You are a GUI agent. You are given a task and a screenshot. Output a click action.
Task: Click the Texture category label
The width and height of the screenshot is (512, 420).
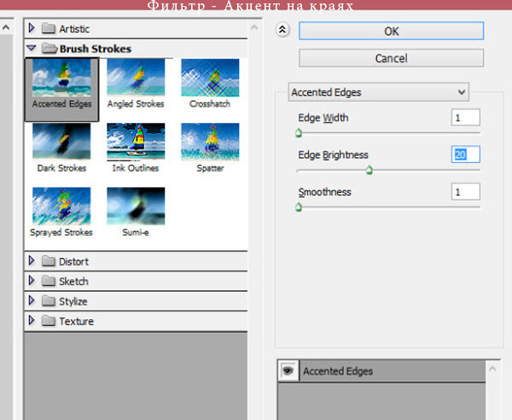click(x=77, y=321)
